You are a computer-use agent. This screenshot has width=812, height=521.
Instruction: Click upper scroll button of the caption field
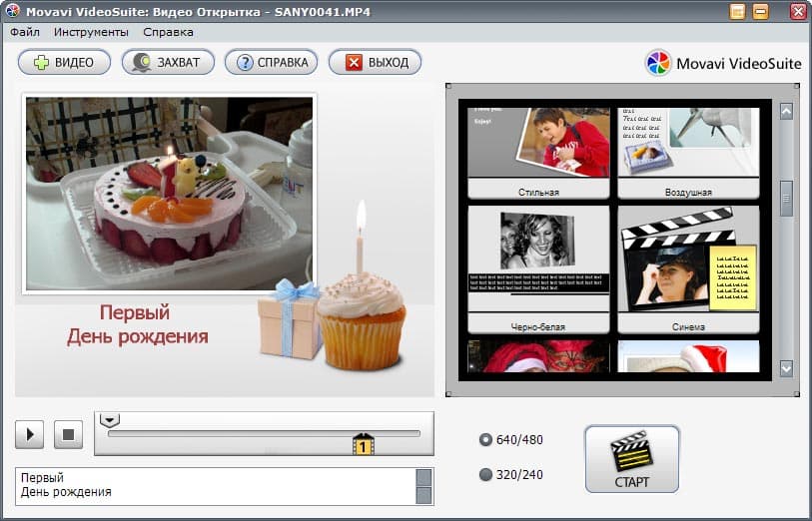click(x=424, y=477)
